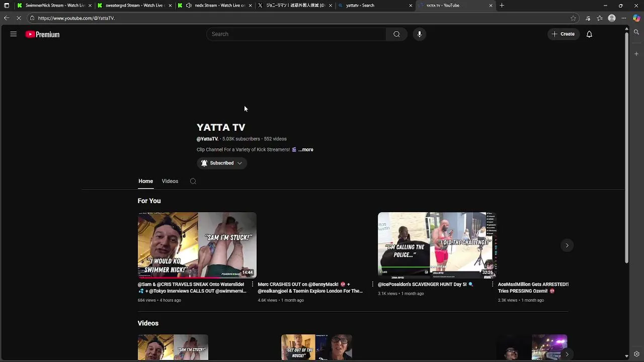Click '5.03K subscribers' text

click(241, 139)
